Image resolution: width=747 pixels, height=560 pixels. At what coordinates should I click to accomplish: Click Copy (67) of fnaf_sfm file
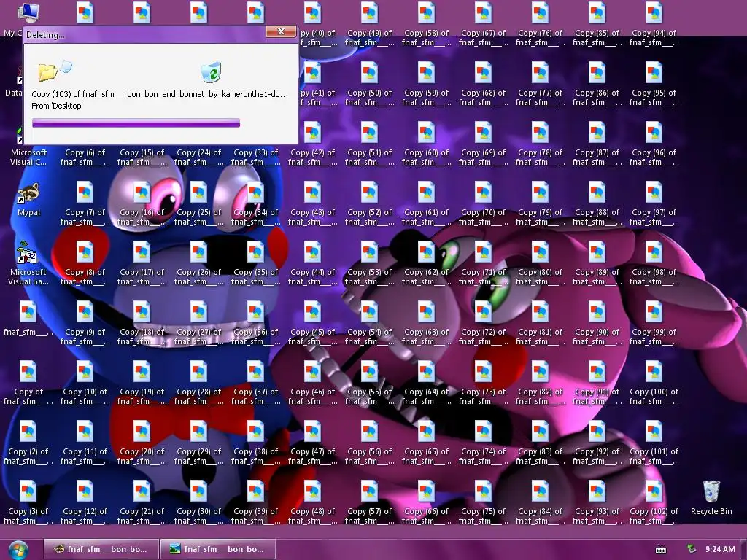tap(483, 24)
